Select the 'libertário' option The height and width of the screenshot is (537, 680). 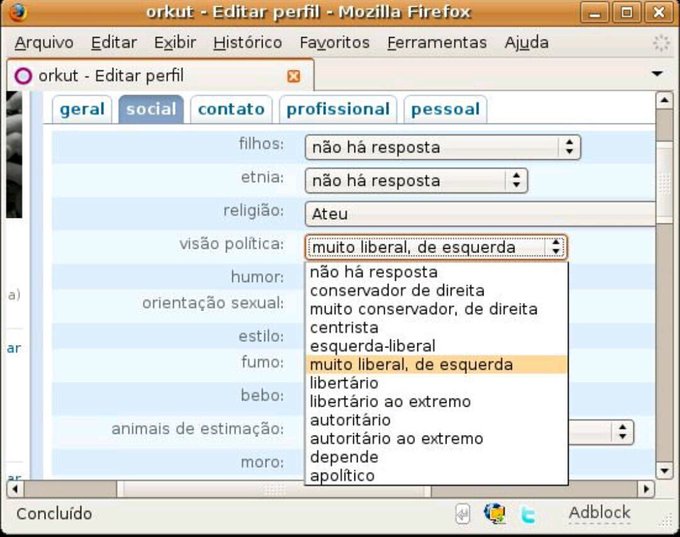pos(437,383)
